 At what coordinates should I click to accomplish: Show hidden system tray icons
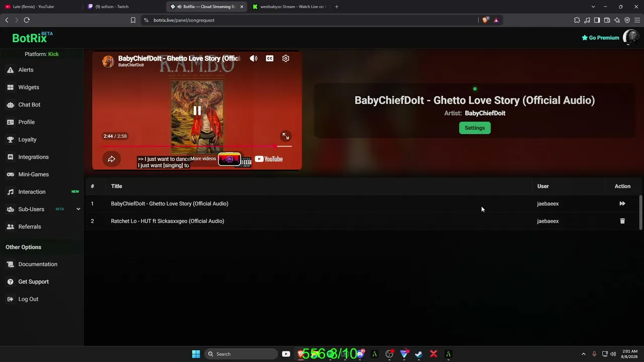584,354
